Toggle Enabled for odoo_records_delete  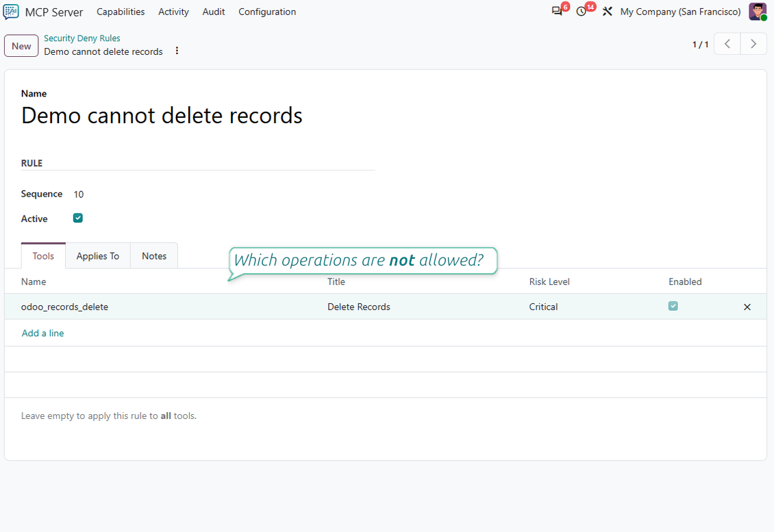point(673,306)
